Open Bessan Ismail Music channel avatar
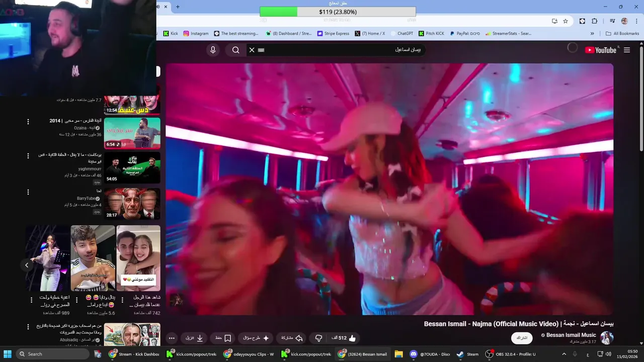This screenshot has width=644, height=362. click(x=607, y=337)
